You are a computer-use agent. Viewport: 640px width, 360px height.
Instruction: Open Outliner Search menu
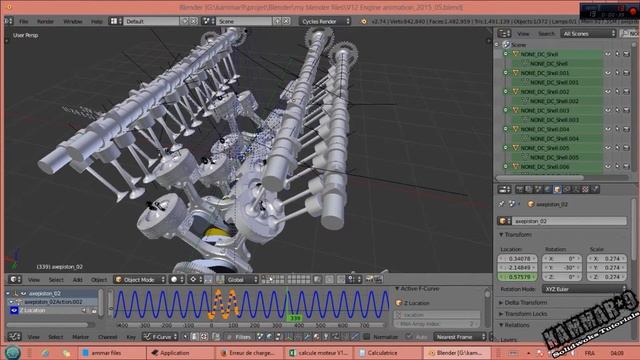click(x=546, y=33)
